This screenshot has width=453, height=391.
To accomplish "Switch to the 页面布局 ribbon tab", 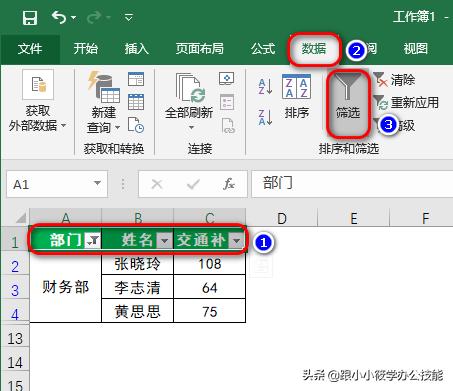I will click(200, 49).
